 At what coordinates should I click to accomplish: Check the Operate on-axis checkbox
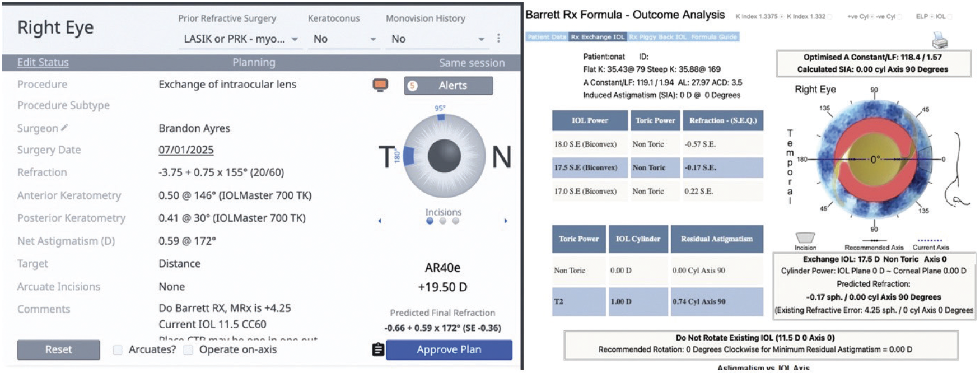pos(189,350)
